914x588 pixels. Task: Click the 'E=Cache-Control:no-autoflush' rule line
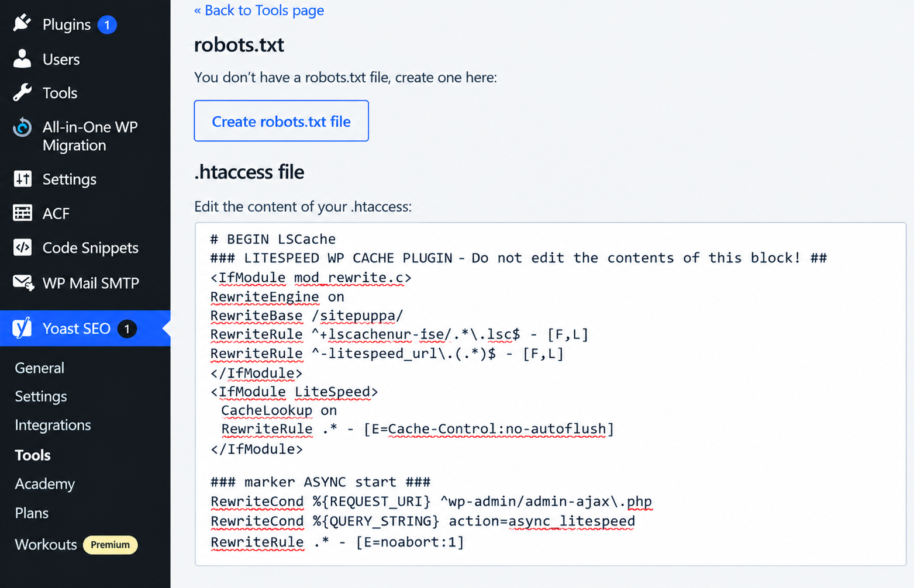point(418,429)
